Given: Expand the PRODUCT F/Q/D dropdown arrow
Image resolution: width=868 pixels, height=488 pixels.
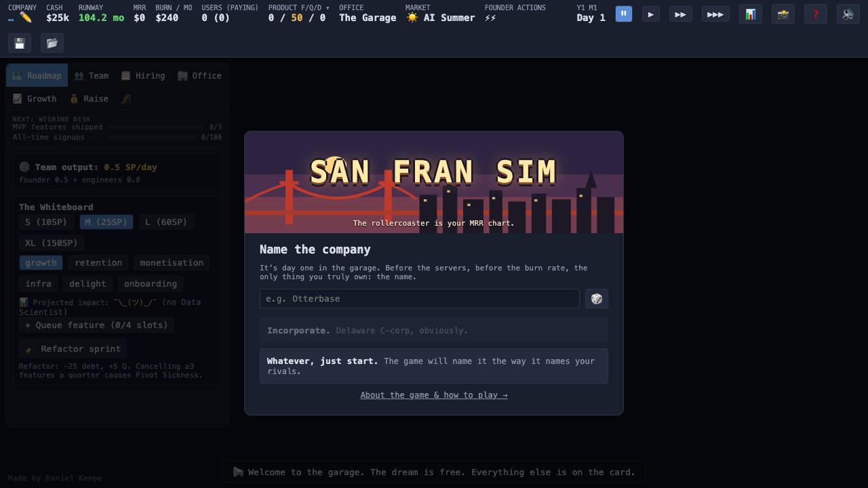Looking at the screenshot, I should (x=328, y=8).
